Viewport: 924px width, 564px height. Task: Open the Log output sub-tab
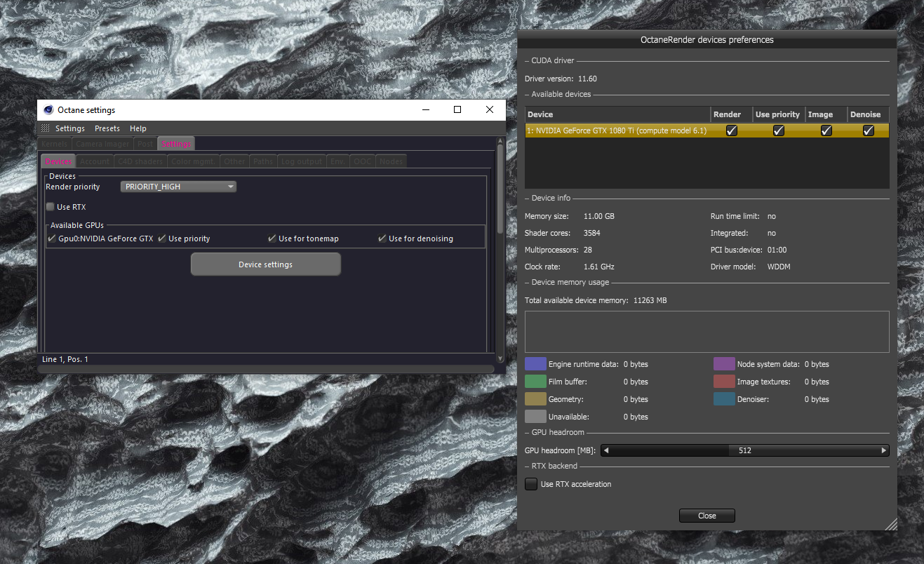click(x=302, y=161)
